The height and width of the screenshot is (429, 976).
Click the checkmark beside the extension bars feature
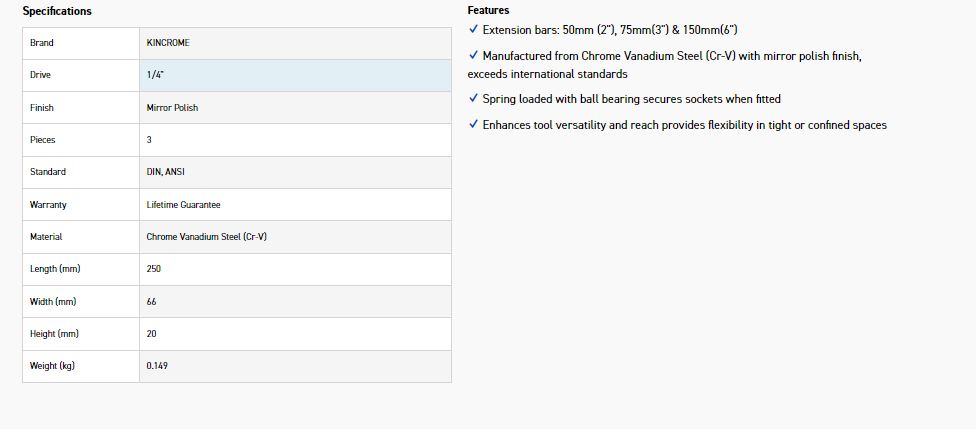473,30
